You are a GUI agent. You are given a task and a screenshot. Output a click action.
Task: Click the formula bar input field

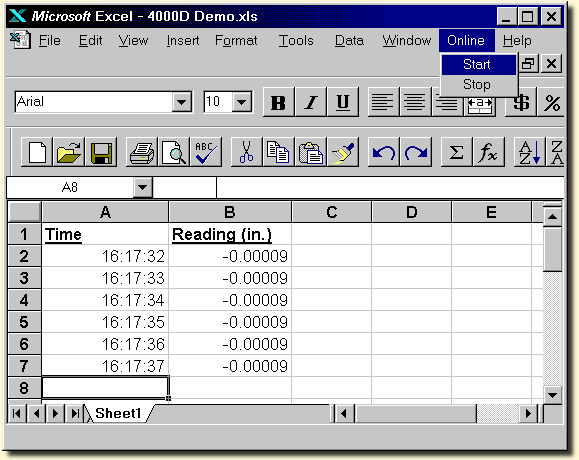[x=390, y=187]
